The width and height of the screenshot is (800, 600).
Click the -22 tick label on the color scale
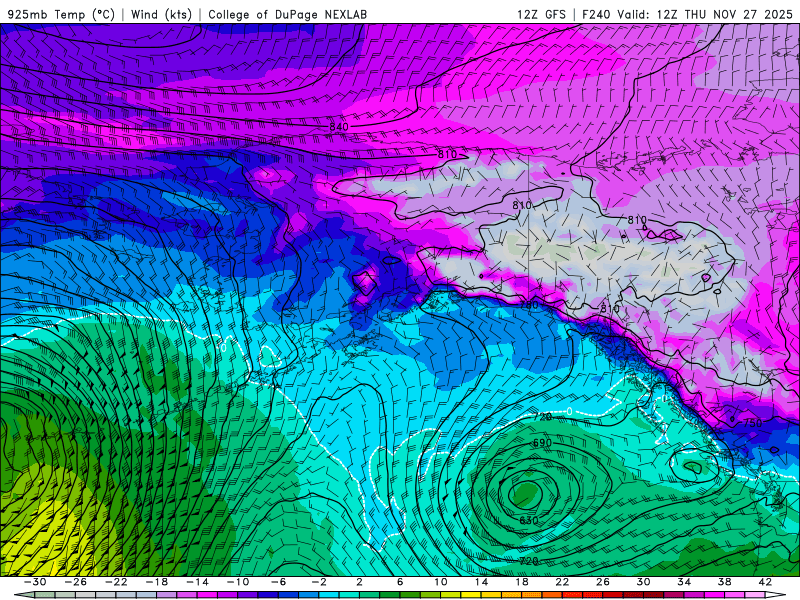pos(116,582)
